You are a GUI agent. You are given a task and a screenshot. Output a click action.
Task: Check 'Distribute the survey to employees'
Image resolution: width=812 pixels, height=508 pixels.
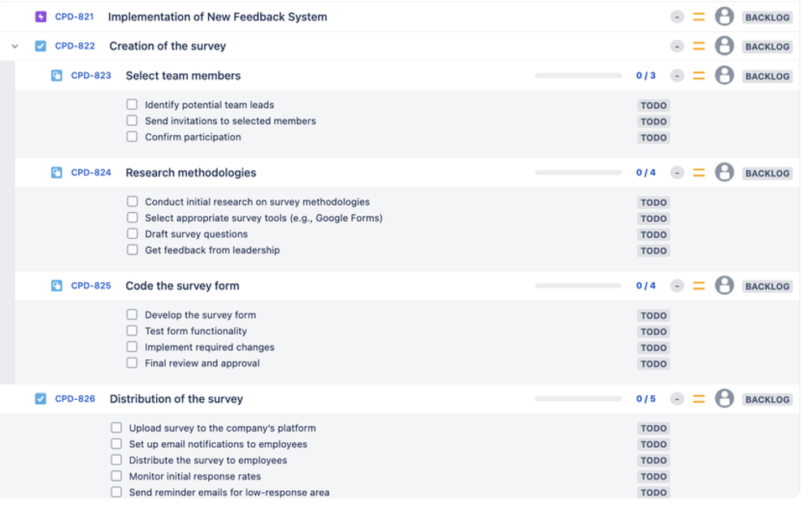[x=117, y=460]
